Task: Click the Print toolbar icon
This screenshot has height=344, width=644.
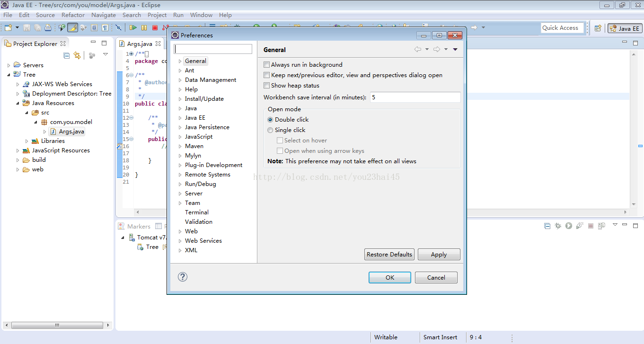Action: (48, 28)
